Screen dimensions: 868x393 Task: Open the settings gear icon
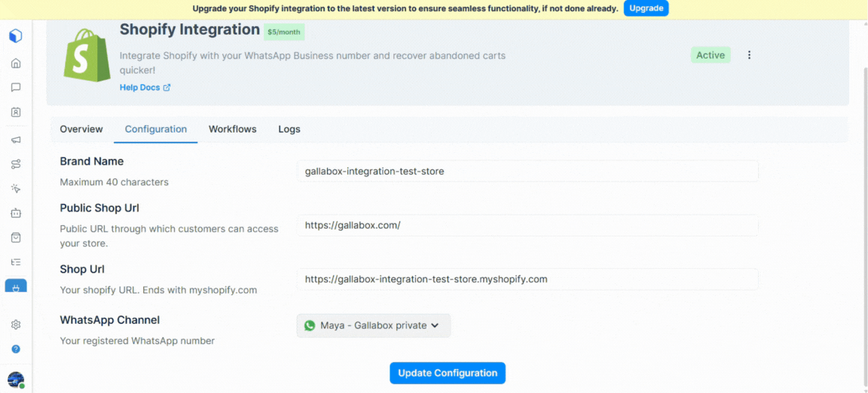[x=16, y=324]
